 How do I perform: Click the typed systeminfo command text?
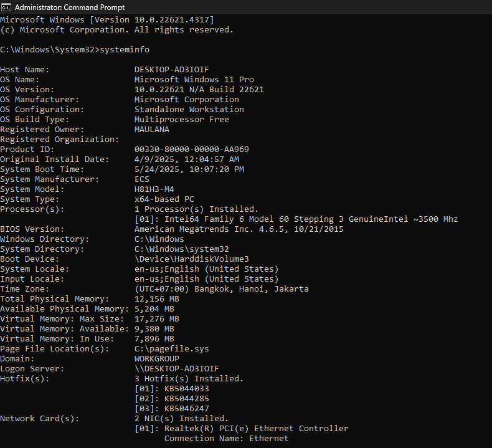point(125,50)
